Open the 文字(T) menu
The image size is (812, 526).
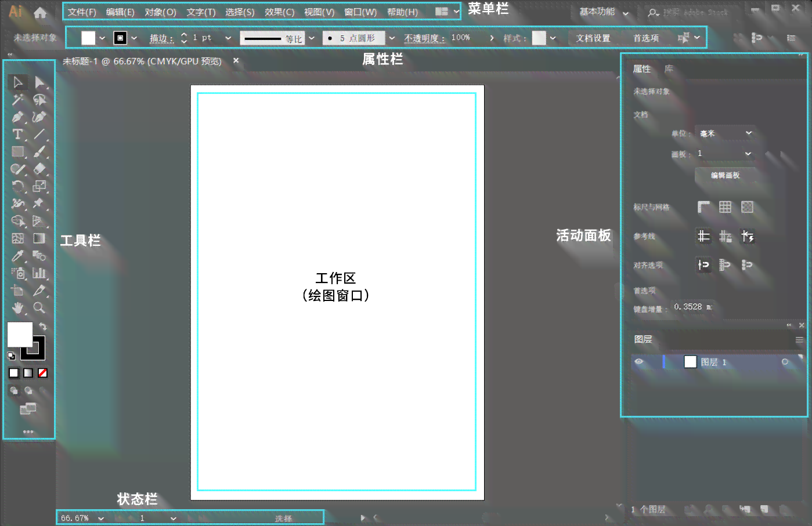coord(201,12)
